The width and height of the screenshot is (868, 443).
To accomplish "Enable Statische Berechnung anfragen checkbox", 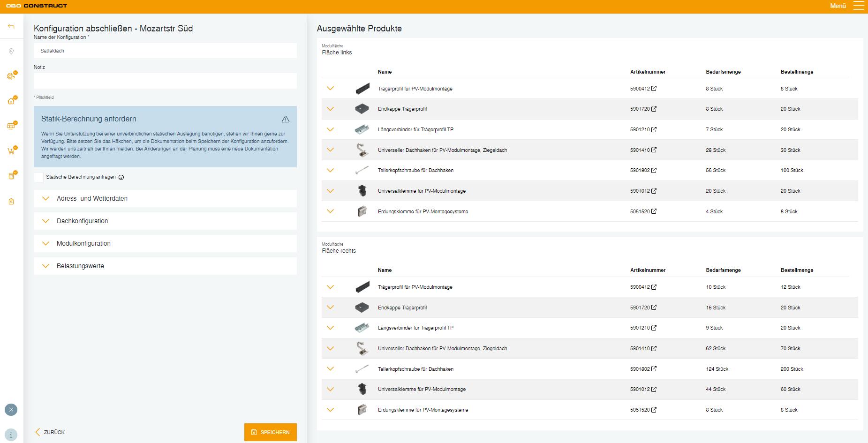I will pyautogui.click(x=38, y=177).
